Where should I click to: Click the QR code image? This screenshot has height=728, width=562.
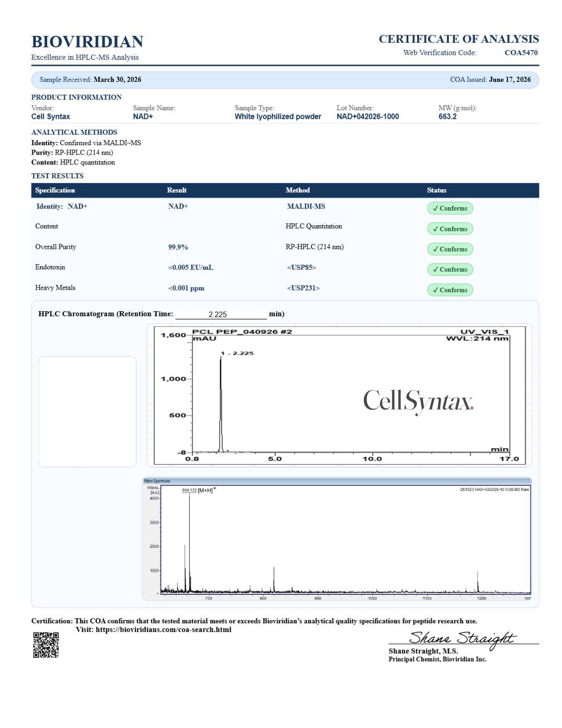click(46, 645)
